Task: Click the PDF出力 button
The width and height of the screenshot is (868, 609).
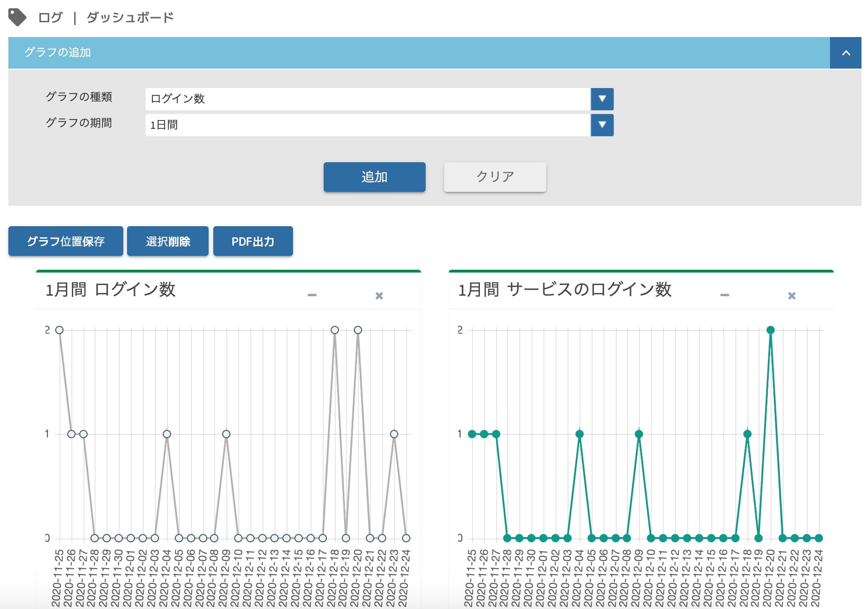Action: [253, 241]
